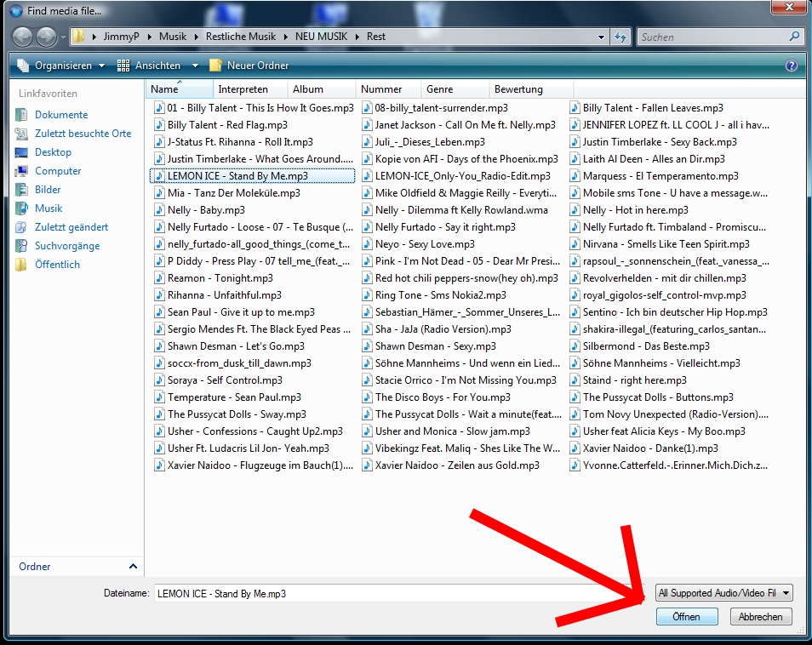Open the help question mark icon
The width and height of the screenshot is (812, 645).
point(792,66)
